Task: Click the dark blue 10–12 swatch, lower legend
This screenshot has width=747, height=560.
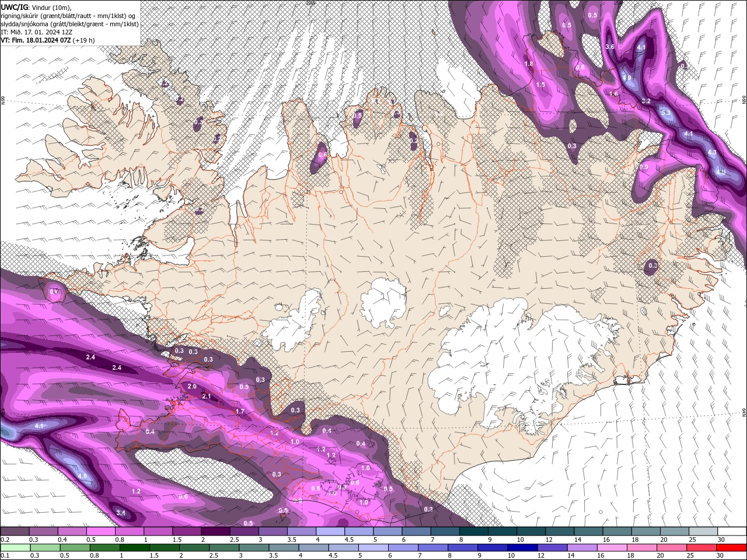Action: point(522,548)
